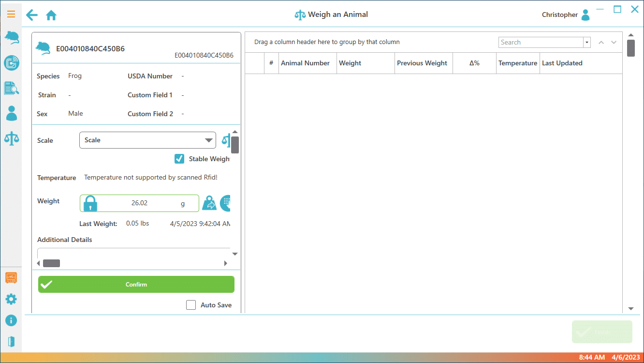Open settings gear in the sidebar
The width and height of the screenshot is (644, 363).
pyautogui.click(x=11, y=299)
